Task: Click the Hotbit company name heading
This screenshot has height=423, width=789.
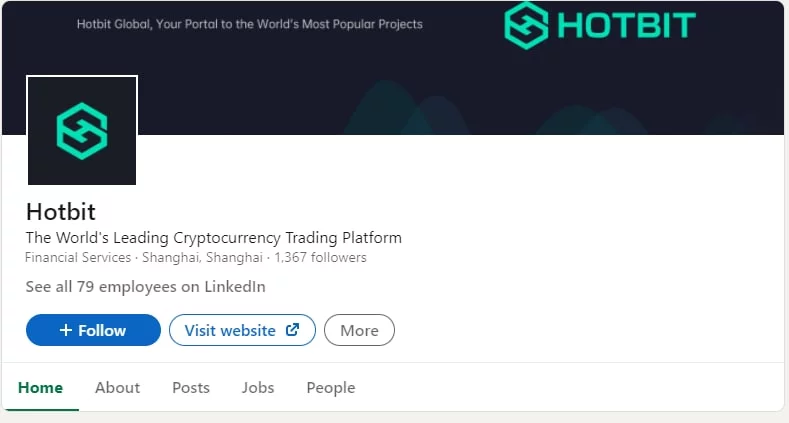Action: pos(60,212)
